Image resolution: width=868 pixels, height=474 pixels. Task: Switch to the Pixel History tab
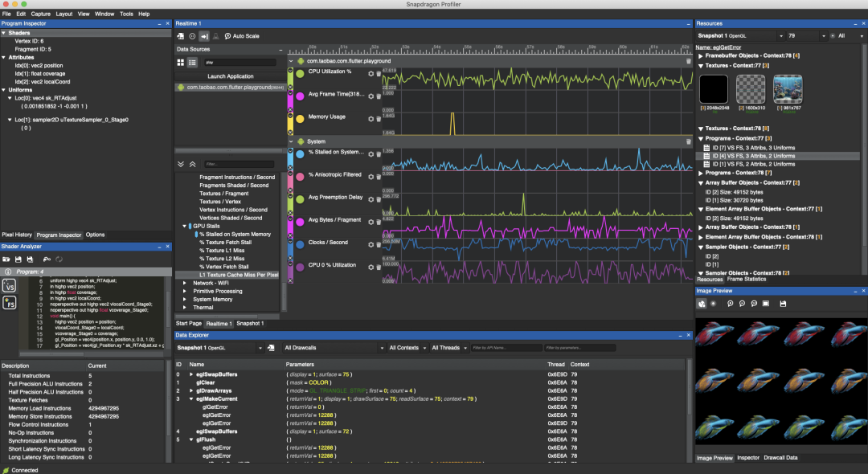tap(17, 235)
